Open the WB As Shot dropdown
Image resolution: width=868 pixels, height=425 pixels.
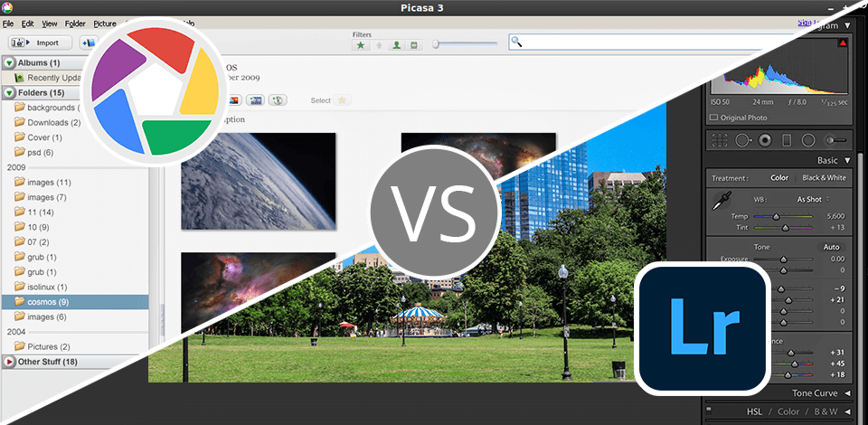click(813, 199)
